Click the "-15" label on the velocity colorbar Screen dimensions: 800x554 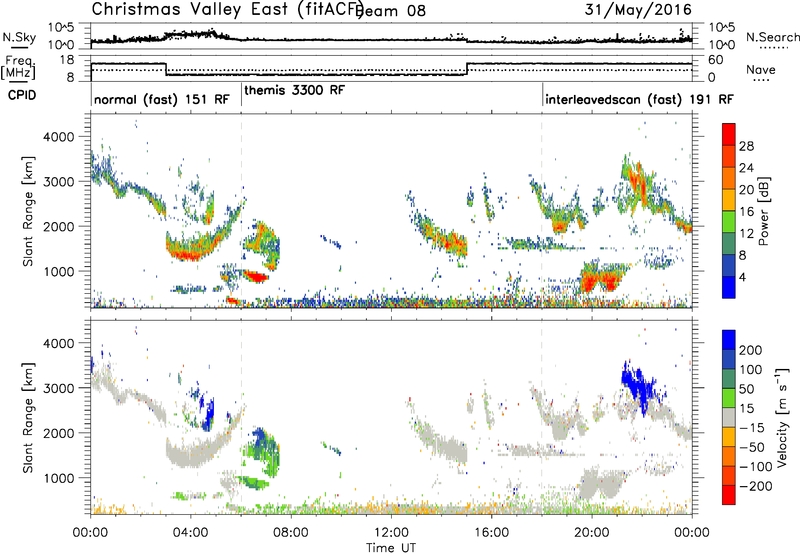[753, 427]
